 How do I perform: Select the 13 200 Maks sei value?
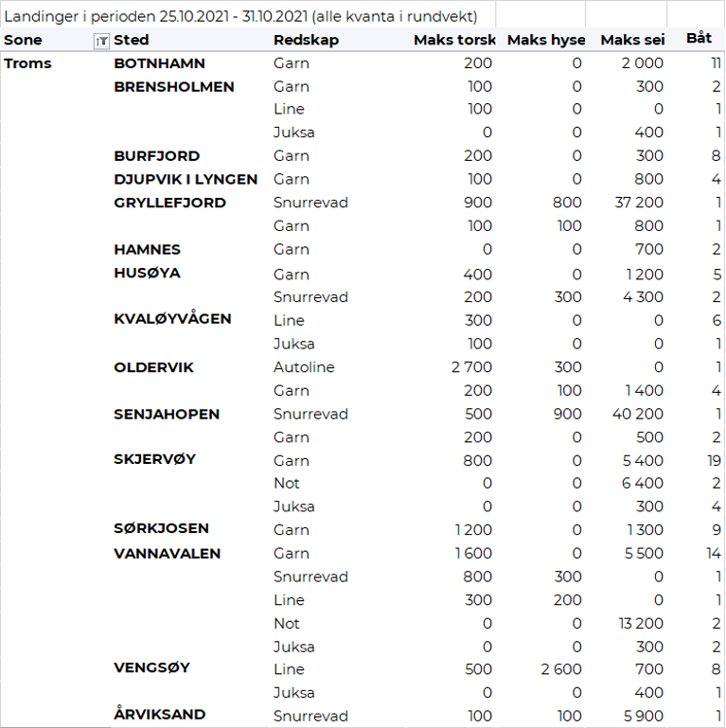pyautogui.click(x=638, y=624)
